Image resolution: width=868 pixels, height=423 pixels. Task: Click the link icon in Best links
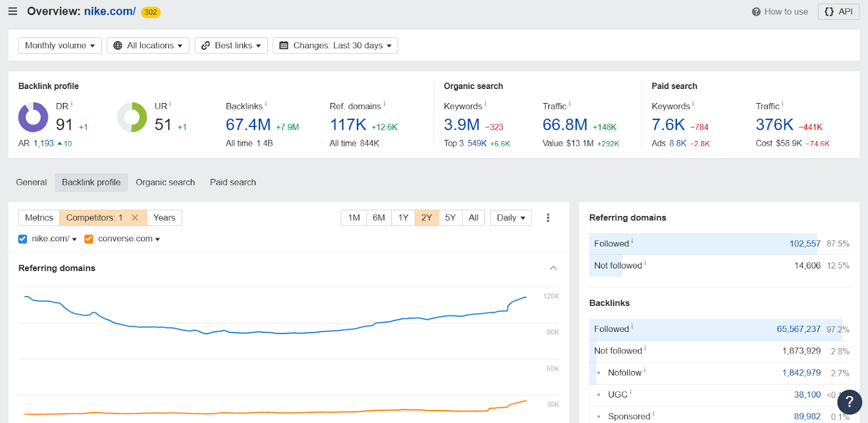206,46
